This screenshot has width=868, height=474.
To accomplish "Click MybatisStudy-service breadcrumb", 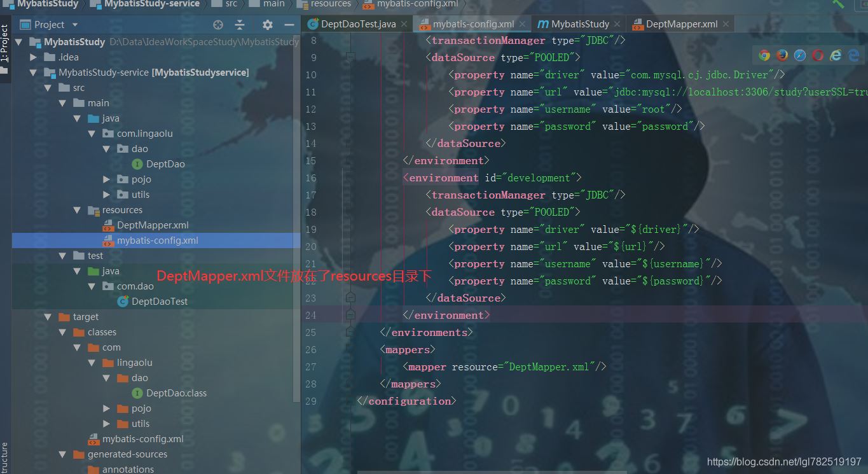I will point(145,4).
